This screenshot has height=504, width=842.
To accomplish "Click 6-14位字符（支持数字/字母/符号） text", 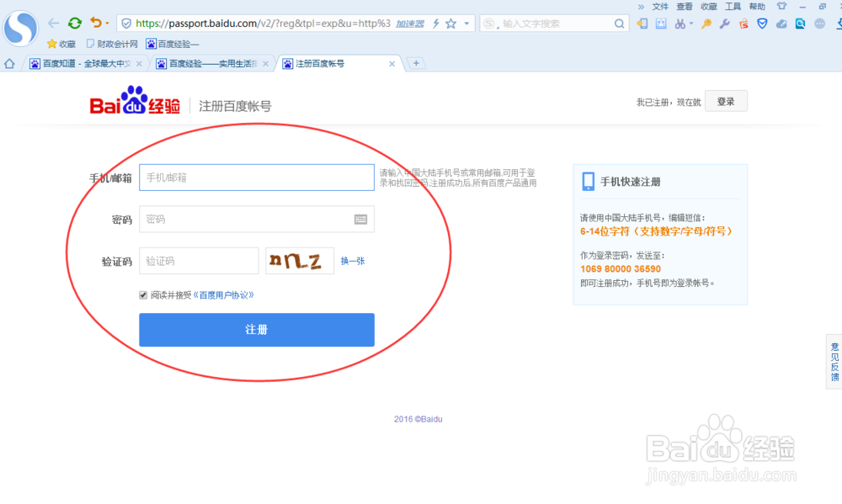I will pos(657,231).
